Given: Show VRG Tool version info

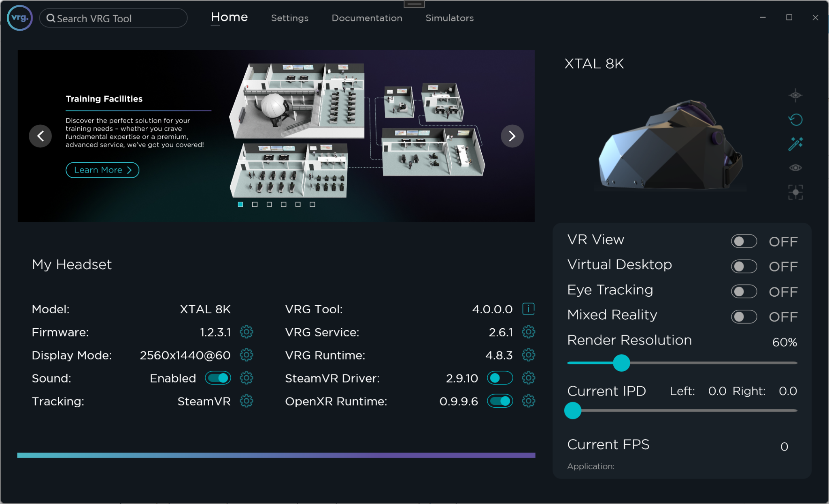Looking at the screenshot, I should tap(527, 309).
